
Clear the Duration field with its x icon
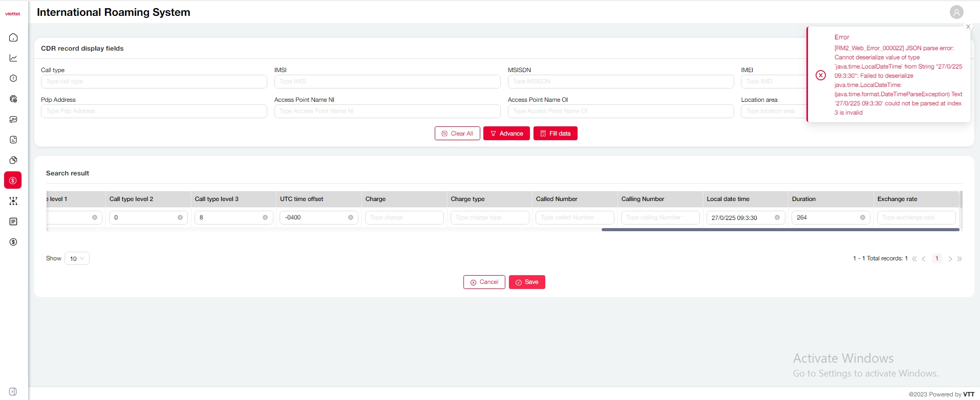click(863, 217)
